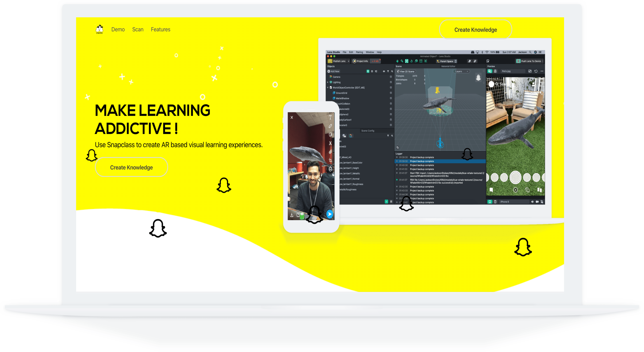Click the blue send arrow on phone
644x352 pixels.
[330, 214]
